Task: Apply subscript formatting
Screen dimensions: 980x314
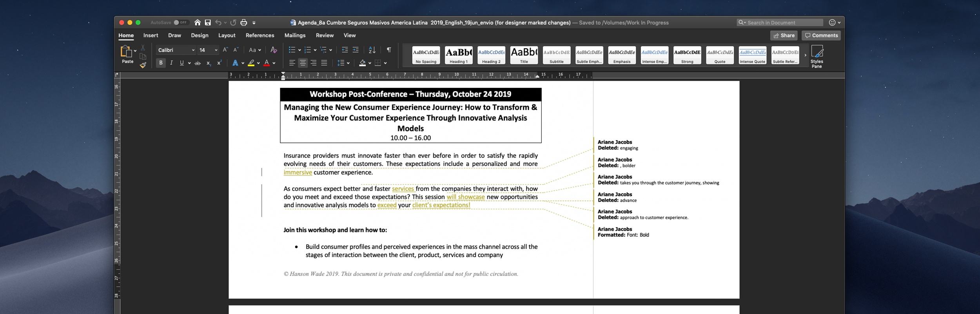Action: click(209, 63)
